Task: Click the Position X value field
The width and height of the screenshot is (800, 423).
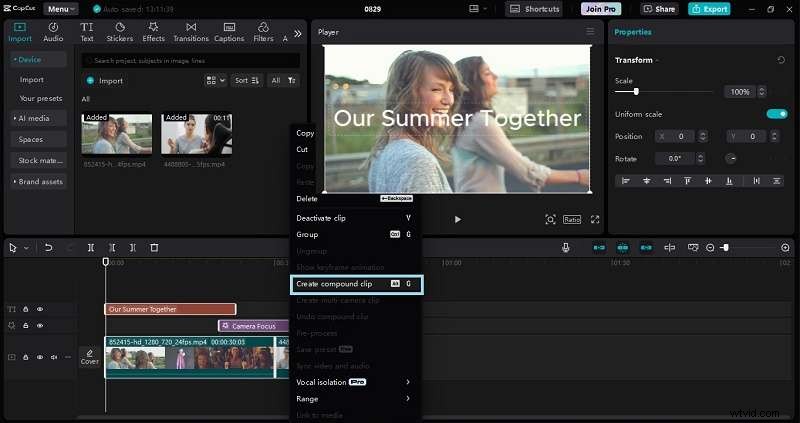Action: coord(681,136)
